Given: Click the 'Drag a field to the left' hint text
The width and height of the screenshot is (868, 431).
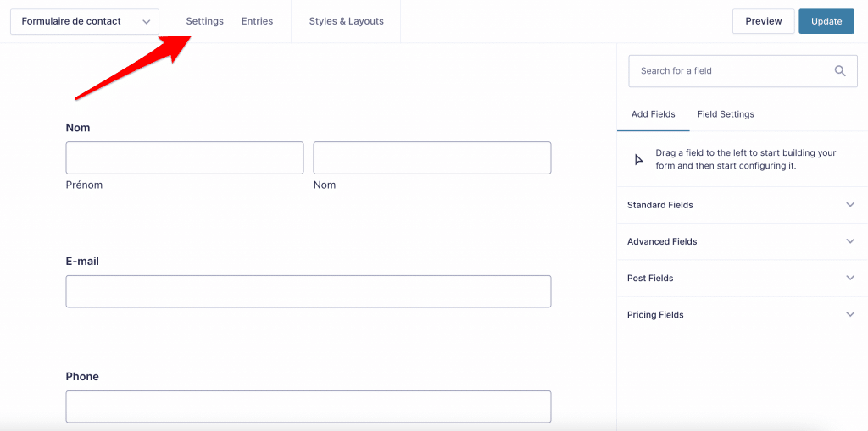Looking at the screenshot, I should pos(746,159).
